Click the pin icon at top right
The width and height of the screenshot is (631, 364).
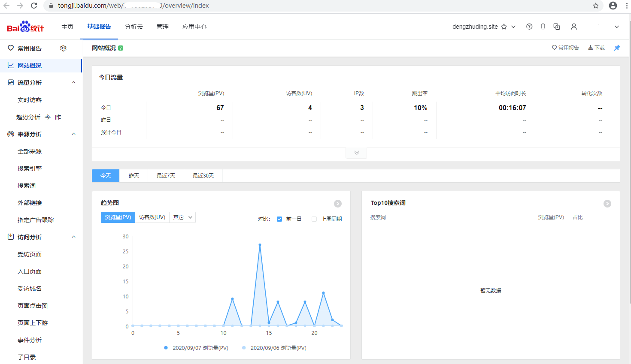617,48
